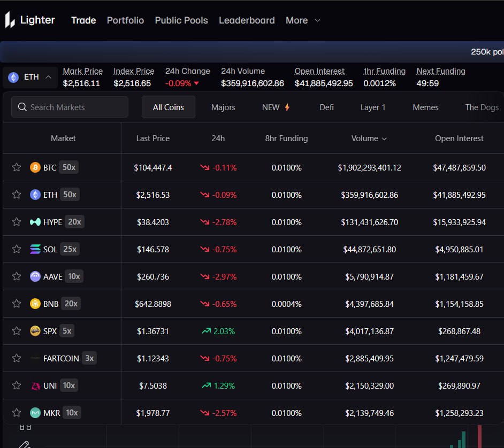Click the pencil drawing tool icon below the table
Image resolution: width=504 pixels, height=448 pixels.
click(x=25, y=445)
